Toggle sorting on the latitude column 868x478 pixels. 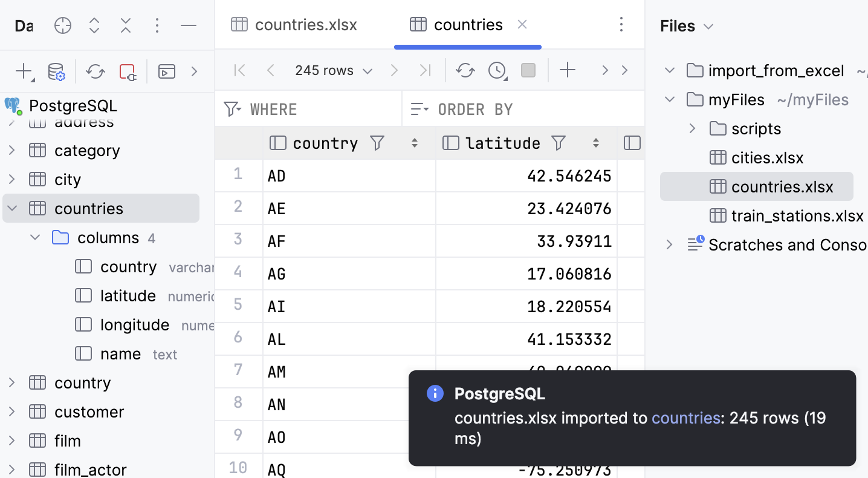(x=595, y=143)
